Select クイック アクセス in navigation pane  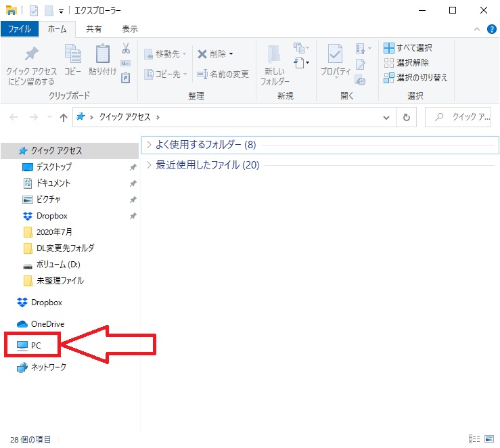point(70,150)
